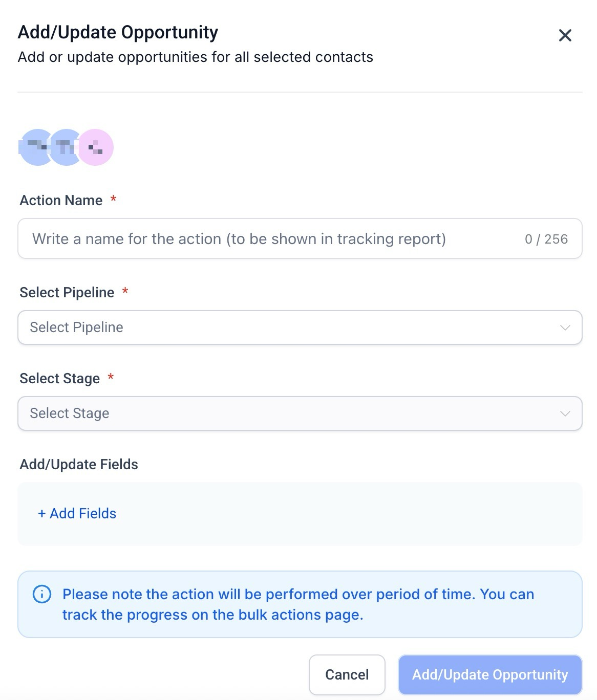This screenshot has width=597, height=700.
Task: Click the middle blue contact avatar
Action: click(65, 147)
